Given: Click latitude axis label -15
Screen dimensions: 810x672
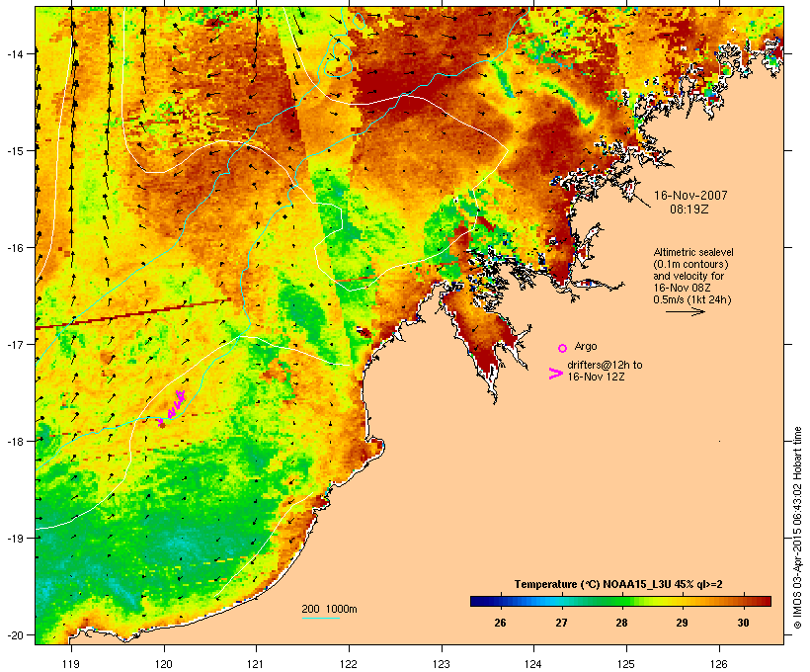Looking at the screenshot, I should 15,151.
